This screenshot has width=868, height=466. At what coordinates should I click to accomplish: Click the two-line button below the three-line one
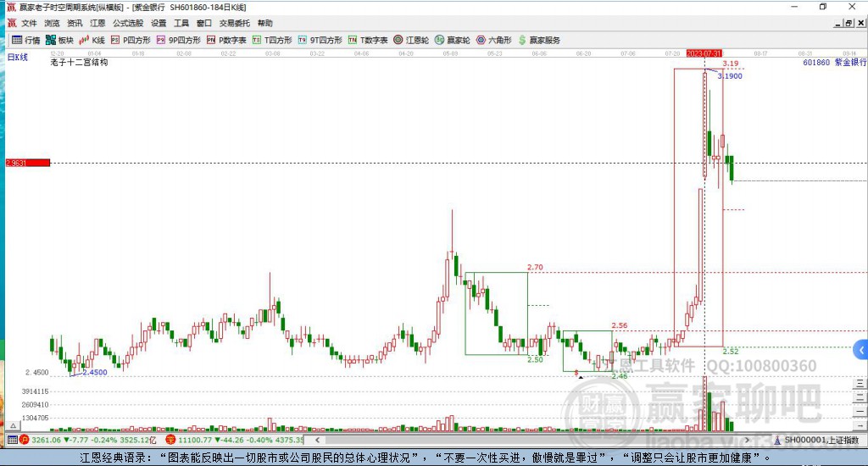[x=860, y=397]
